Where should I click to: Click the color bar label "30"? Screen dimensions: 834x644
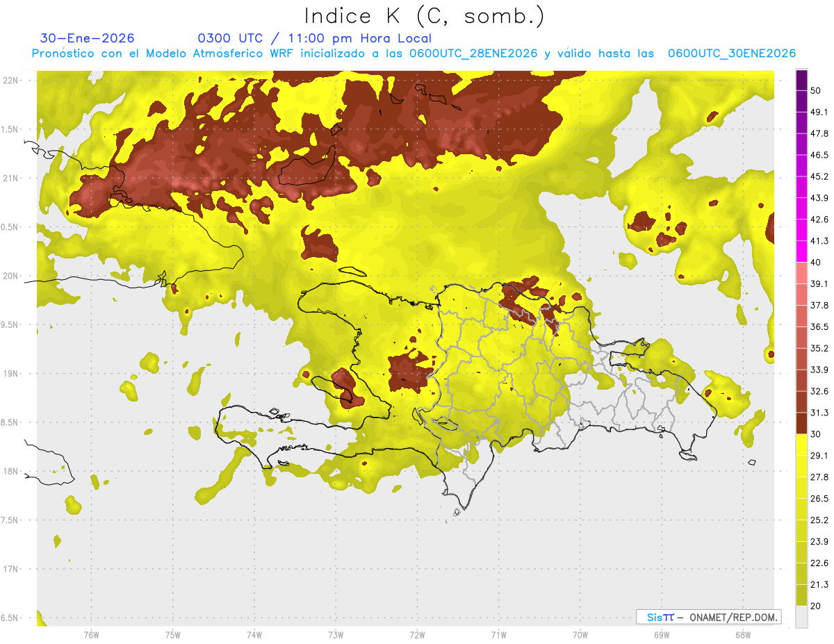click(x=816, y=434)
